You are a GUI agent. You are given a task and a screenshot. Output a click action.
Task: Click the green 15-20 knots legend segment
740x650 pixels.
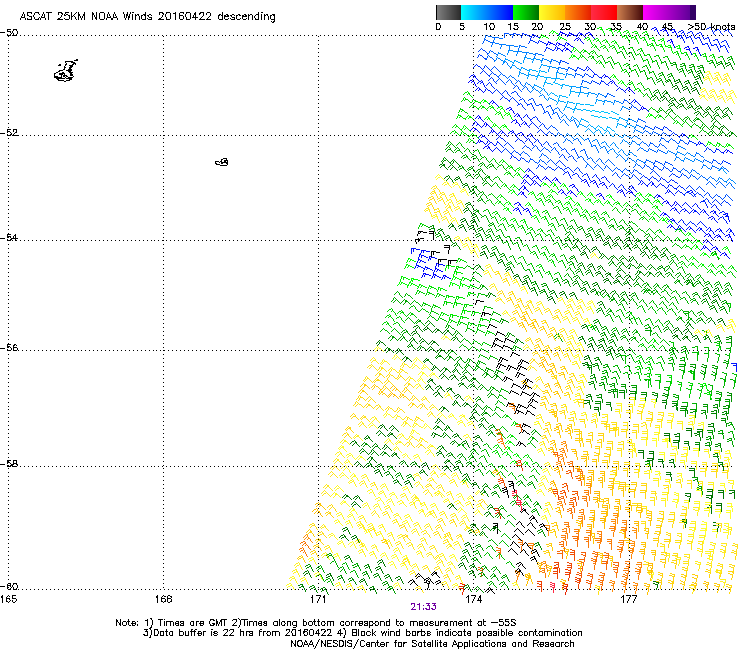(526, 12)
